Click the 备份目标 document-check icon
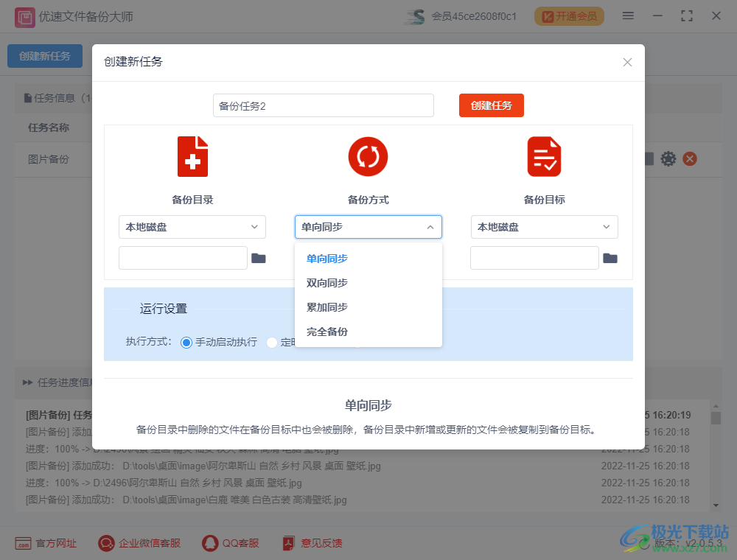 coord(544,156)
